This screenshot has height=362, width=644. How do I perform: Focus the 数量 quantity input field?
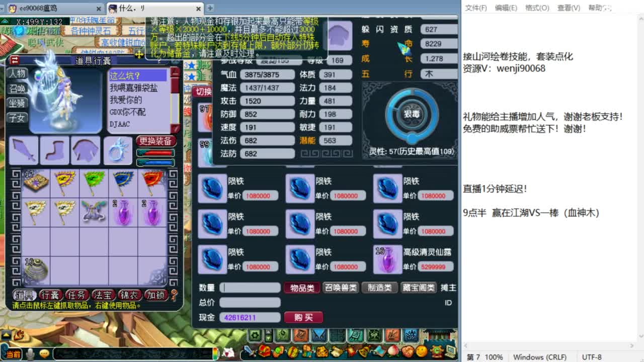click(250, 288)
